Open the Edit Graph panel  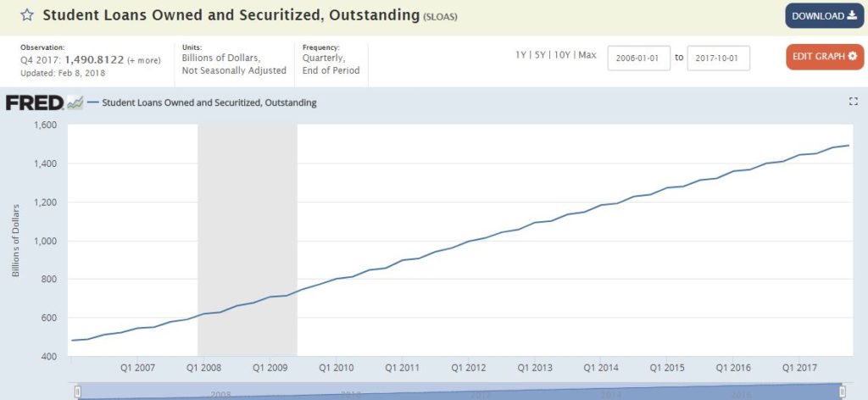tap(824, 57)
